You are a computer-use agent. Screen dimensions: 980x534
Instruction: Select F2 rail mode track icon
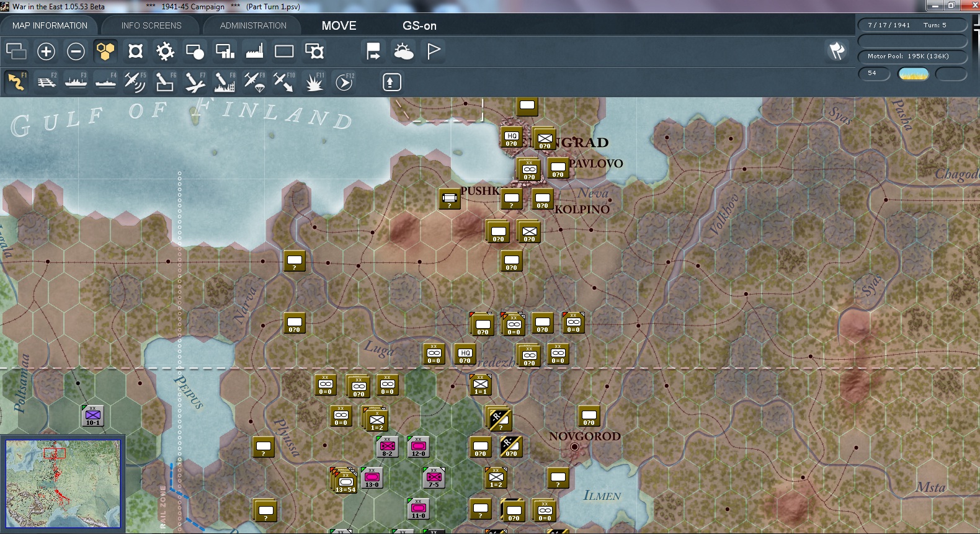pos(47,82)
